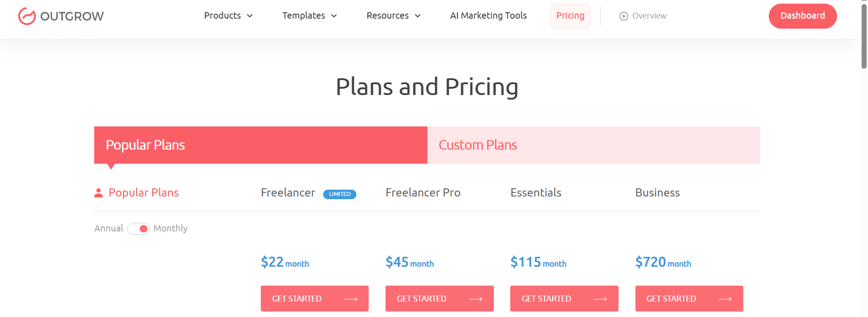Toggle the Annual/Monthly billing switch
Screen dimensions: 868x317
(138, 229)
